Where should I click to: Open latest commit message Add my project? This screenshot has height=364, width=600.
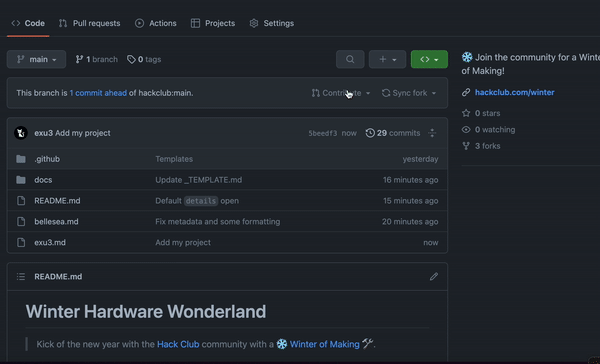(x=83, y=133)
